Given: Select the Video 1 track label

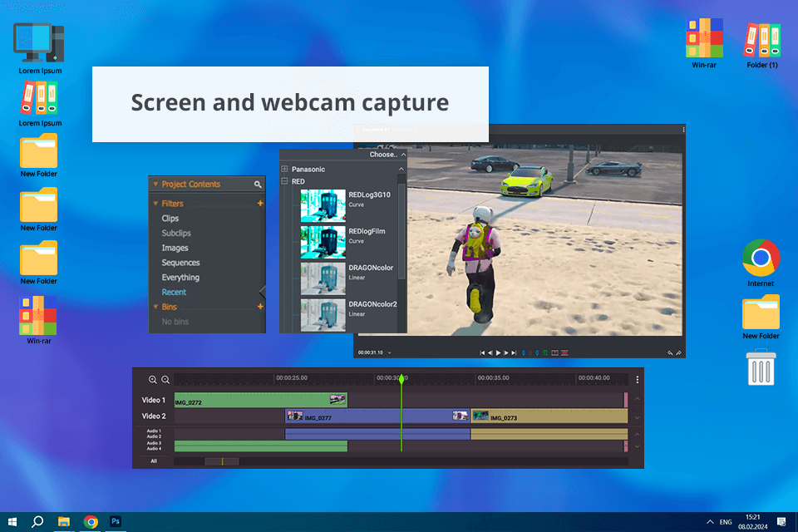Looking at the screenshot, I should [153, 400].
